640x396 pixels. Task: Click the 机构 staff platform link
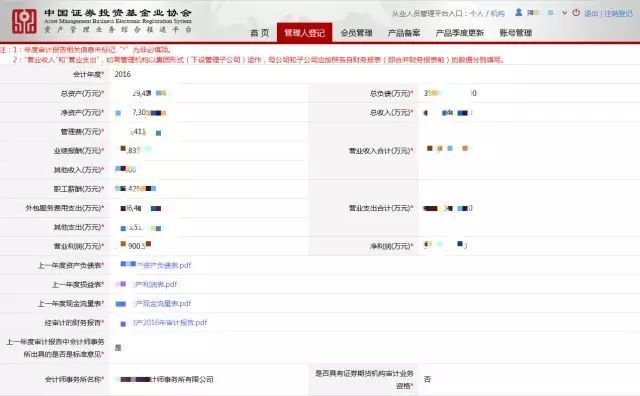point(498,13)
